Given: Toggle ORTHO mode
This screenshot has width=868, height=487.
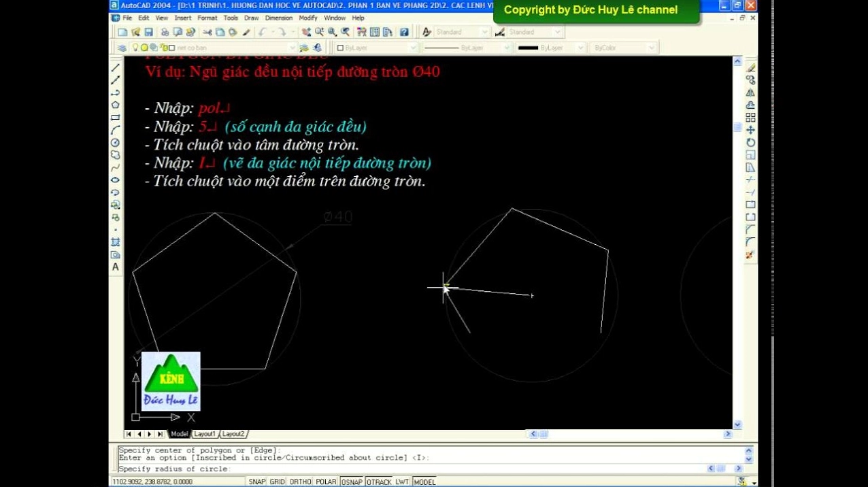Looking at the screenshot, I should [x=300, y=482].
